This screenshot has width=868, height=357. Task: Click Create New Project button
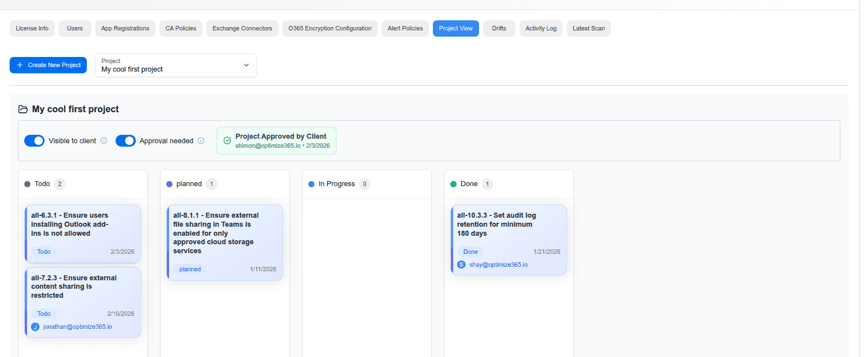48,65
